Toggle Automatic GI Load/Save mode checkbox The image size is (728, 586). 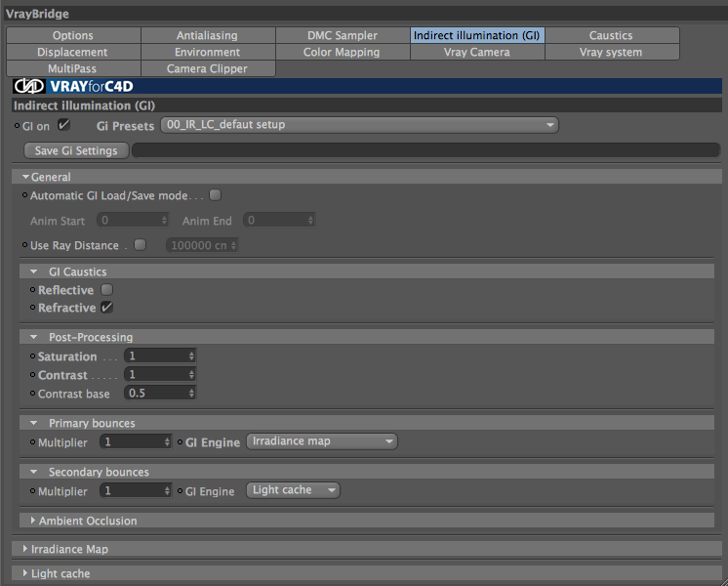[x=215, y=195]
